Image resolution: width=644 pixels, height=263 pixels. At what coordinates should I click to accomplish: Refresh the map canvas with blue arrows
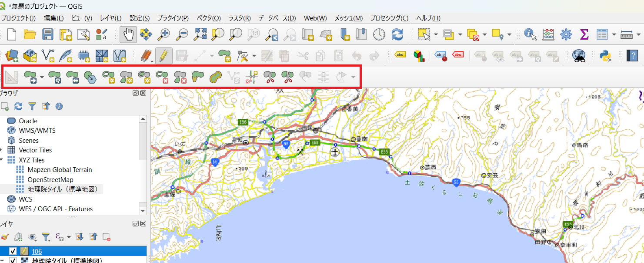[397, 34]
